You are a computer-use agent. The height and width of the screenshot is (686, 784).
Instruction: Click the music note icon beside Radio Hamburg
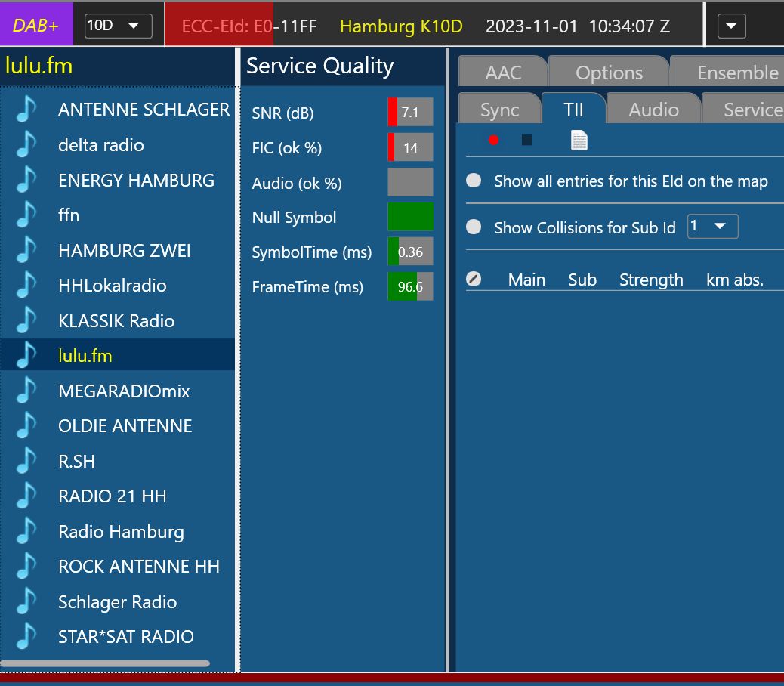tap(26, 532)
